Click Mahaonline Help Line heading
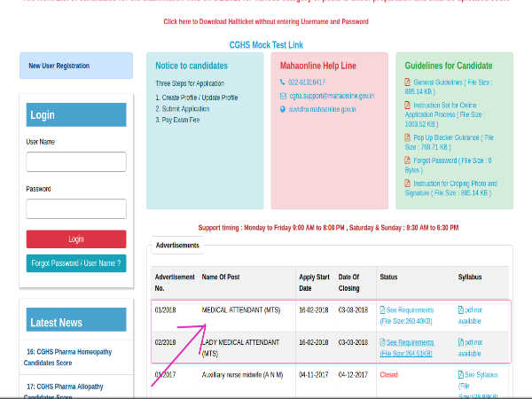The image size is (532, 399). point(318,66)
